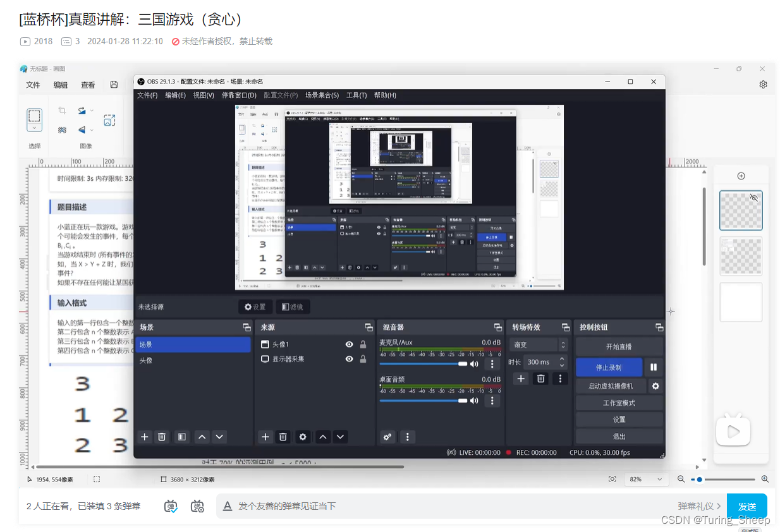Image resolution: width=780 pixels, height=532 pixels.
Task: Toggle lock on 显示器采集 source
Action: tap(363, 359)
